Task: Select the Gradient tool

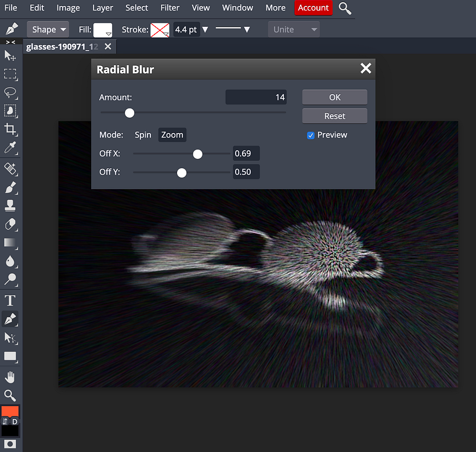Action: [10, 243]
